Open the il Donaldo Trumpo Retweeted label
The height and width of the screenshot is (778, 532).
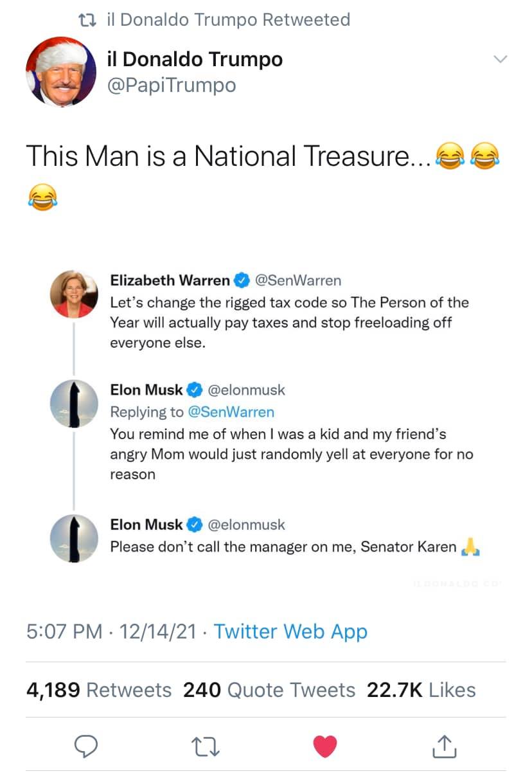(x=228, y=20)
